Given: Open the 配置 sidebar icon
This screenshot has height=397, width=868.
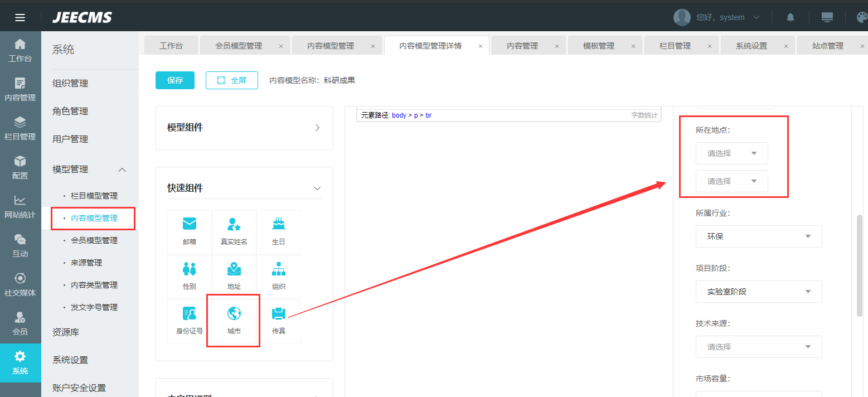Looking at the screenshot, I should 20,167.
